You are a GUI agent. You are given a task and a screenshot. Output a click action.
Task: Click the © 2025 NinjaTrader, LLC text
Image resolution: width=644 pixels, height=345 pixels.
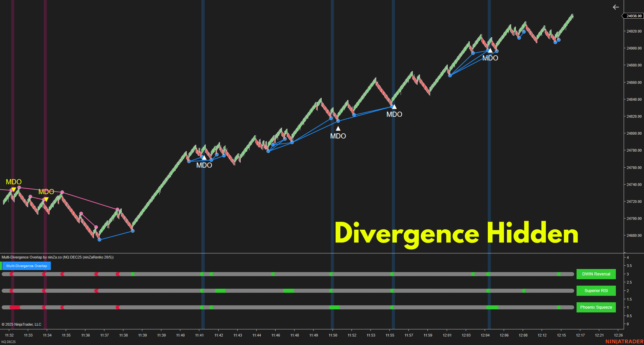pos(21,324)
